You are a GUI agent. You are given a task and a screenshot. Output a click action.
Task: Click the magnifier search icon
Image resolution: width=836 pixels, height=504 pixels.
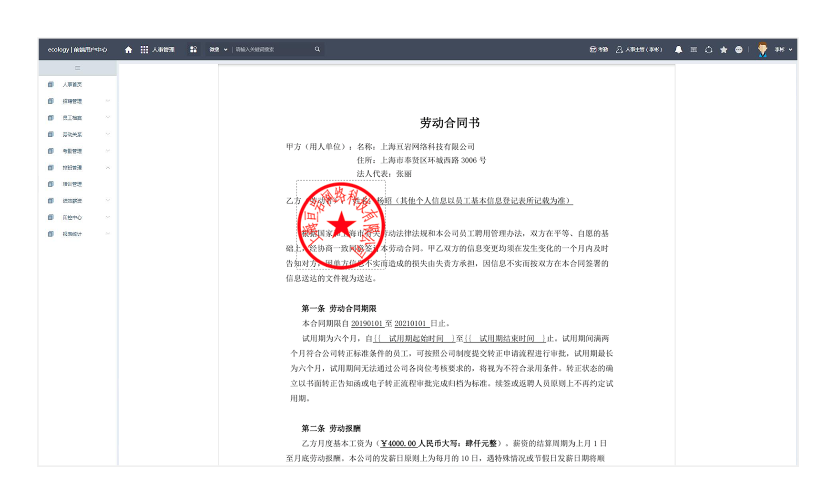tap(317, 49)
